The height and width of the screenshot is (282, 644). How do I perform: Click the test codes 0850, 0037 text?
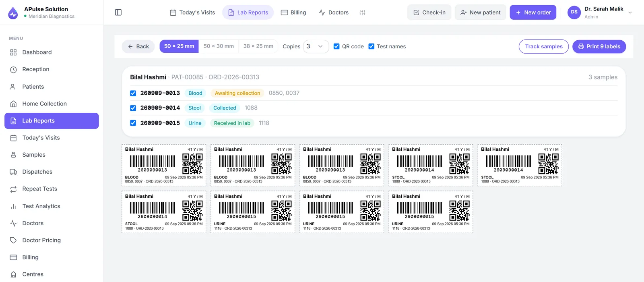point(284,93)
